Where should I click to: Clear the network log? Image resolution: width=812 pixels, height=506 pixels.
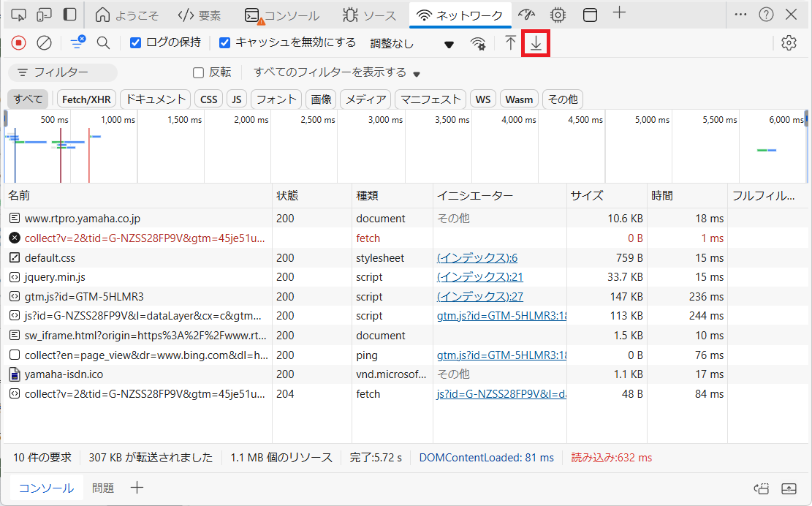click(44, 43)
